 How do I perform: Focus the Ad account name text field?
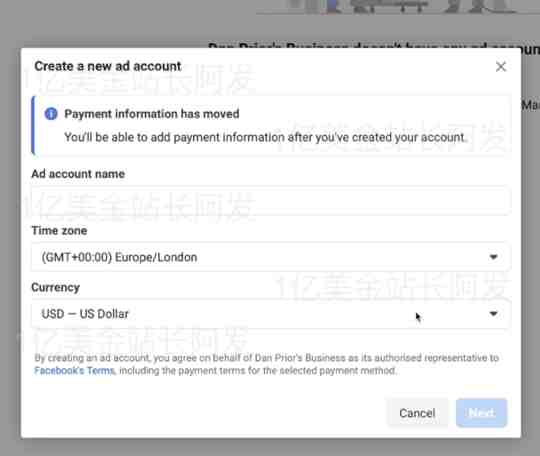pyautogui.click(x=270, y=200)
